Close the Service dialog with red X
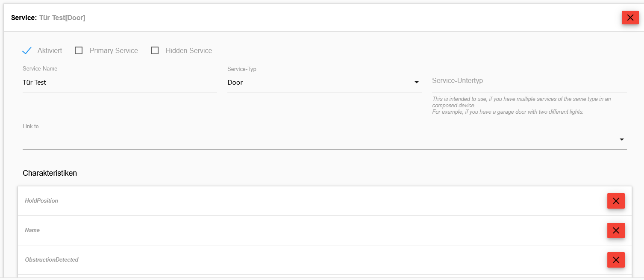Image resolution: width=644 pixels, height=280 pixels. pos(630,18)
